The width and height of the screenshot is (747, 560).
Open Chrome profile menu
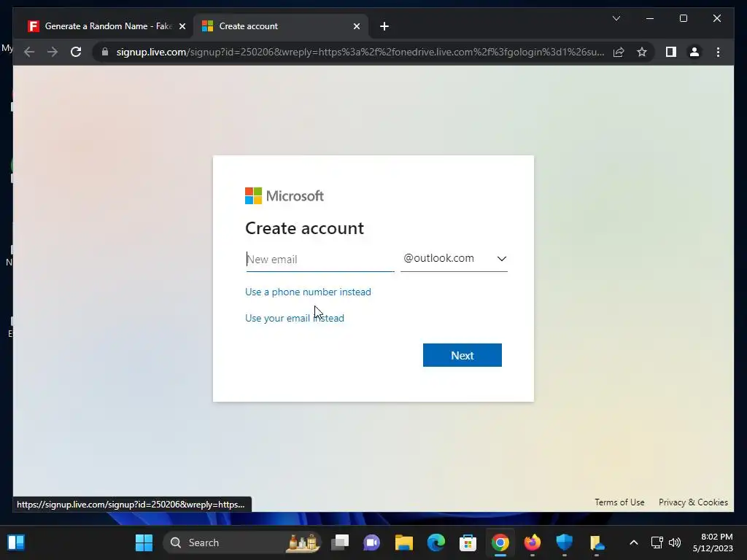click(x=694, y=52)
